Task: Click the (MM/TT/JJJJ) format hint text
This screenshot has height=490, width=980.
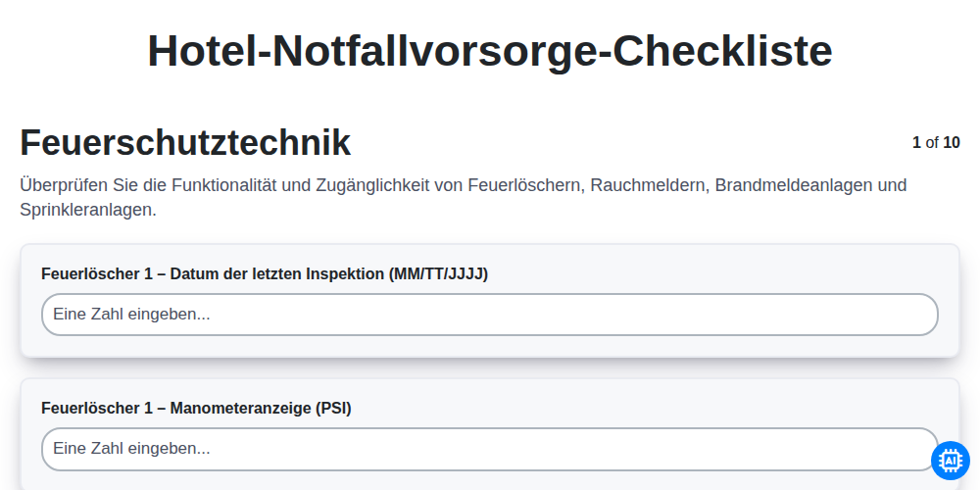Action: (x=437, y=273)
